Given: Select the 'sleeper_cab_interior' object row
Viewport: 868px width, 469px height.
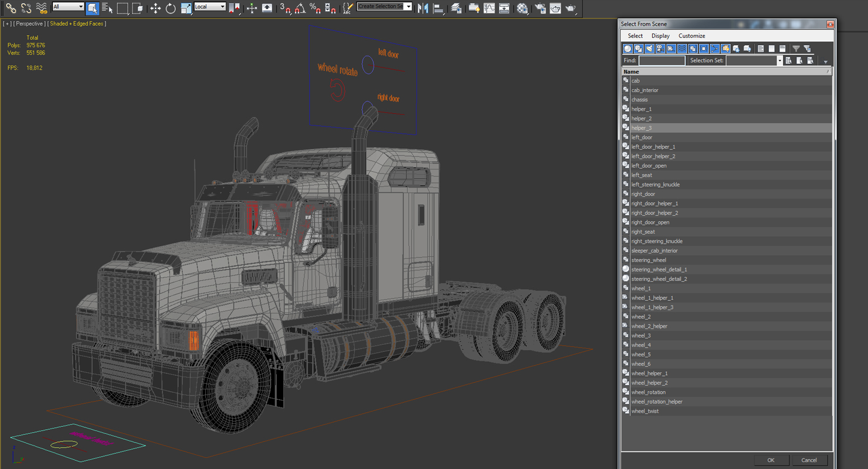Looking at the screenshot, I should pyautogui.click(x=727, y=251).
